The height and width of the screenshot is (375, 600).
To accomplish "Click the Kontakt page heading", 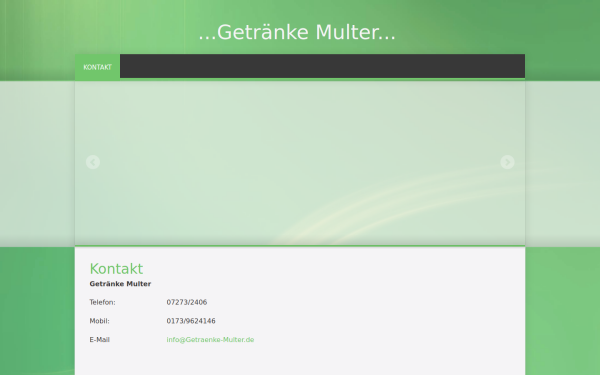I will 116,269.
